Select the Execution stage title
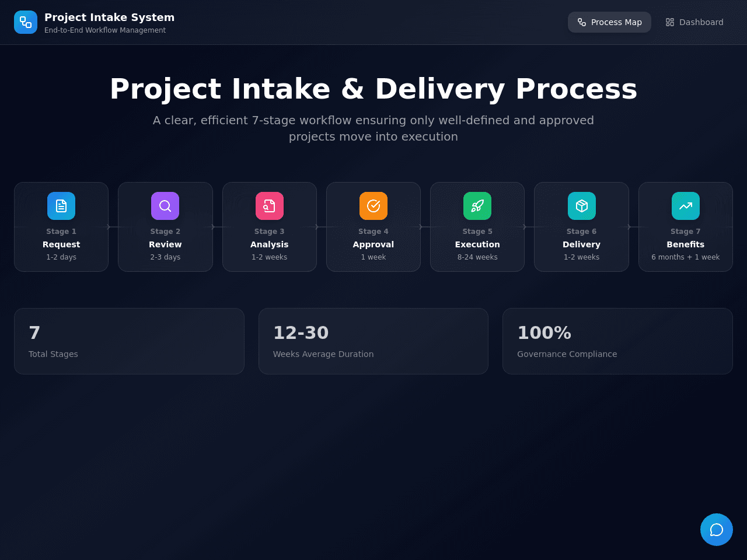The image size is (747, 560). (477, 244)
